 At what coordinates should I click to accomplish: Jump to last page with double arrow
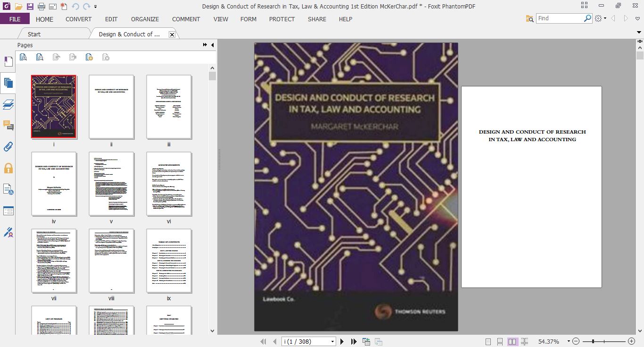[354, 341]
